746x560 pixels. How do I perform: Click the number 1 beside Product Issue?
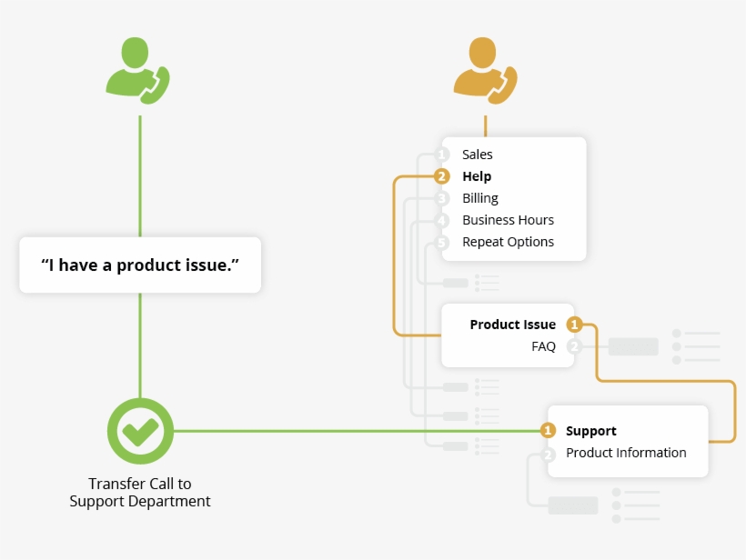pos(572,325)
